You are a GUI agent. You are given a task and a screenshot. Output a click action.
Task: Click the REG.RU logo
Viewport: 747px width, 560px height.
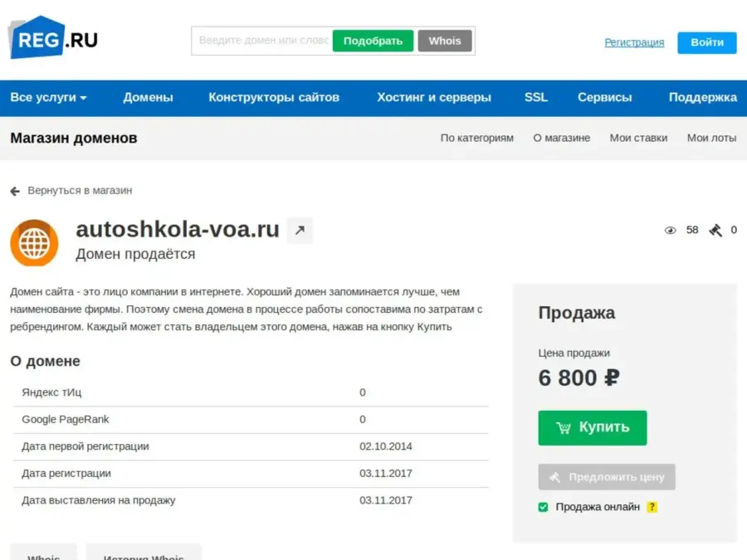pyautogui.click(x=52, y=38)
